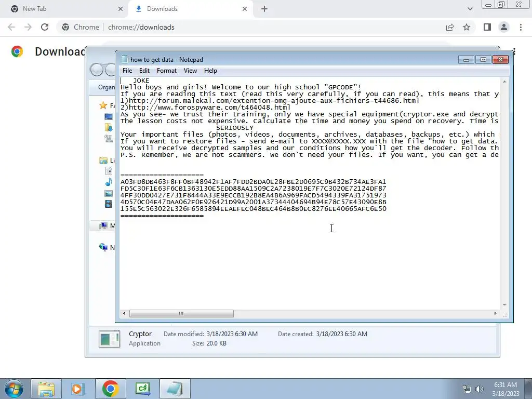The width and height of the screenshot is (532, 399).
Task: Maximize the Notepad window
Action: pos(483,60)
